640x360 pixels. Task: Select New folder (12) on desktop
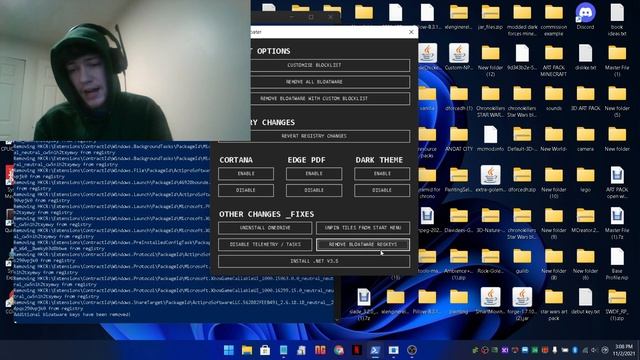490,60
